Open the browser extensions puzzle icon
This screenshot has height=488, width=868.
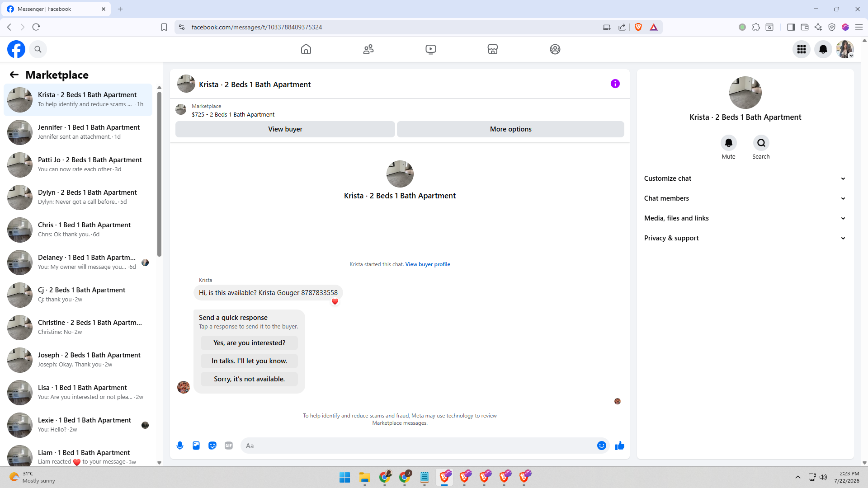click(756, 27)
